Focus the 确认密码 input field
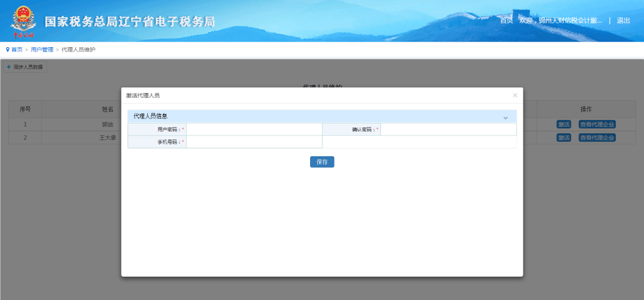The height and width of the screenshot is (300, 644). 448,129
